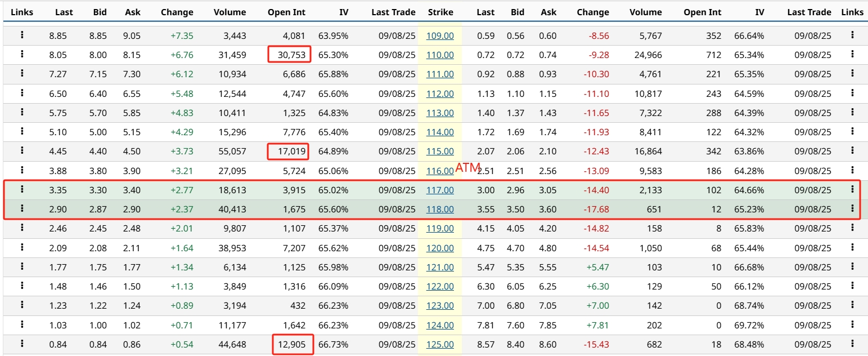This screenshot has height=356, width=868.
Task: Open calls-side links menu for 117.00 strike
Action: [x=22, y=189]
